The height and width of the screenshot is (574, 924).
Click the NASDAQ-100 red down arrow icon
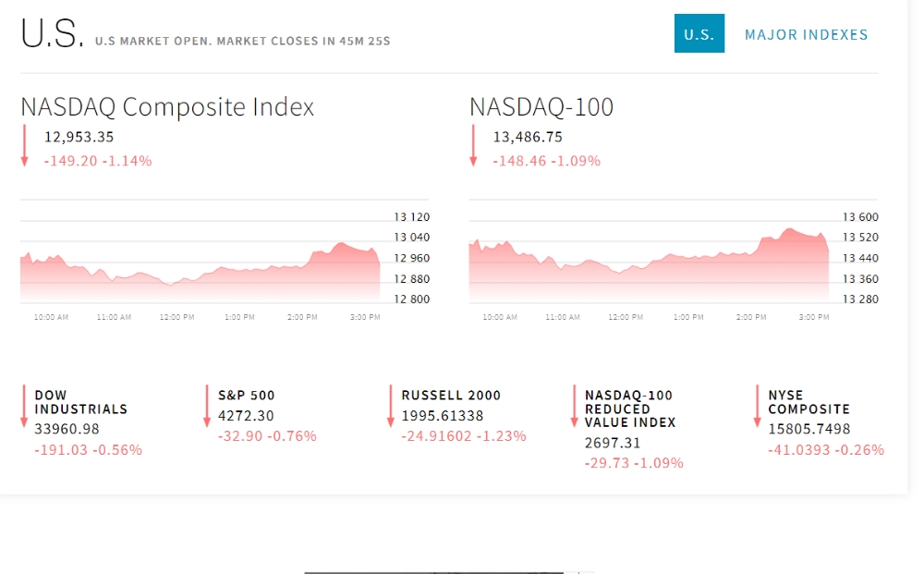(473, 145)
